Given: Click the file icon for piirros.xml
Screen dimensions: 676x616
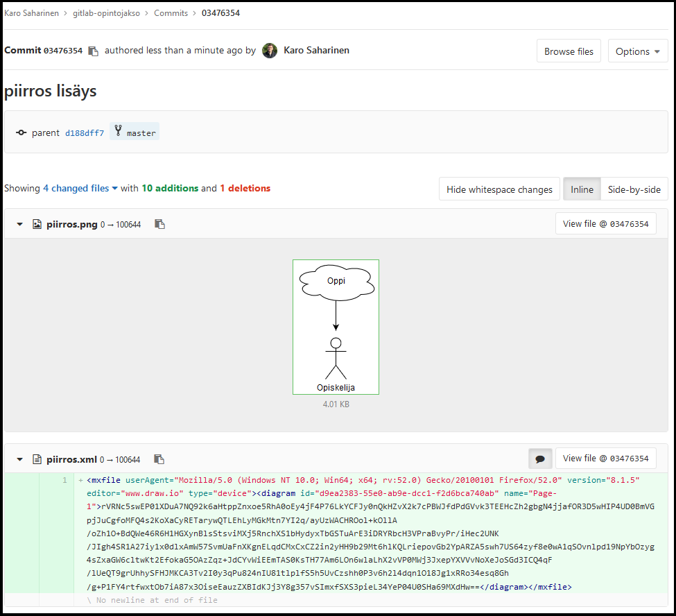Looking at the screenshot, I should click(37, 459).
